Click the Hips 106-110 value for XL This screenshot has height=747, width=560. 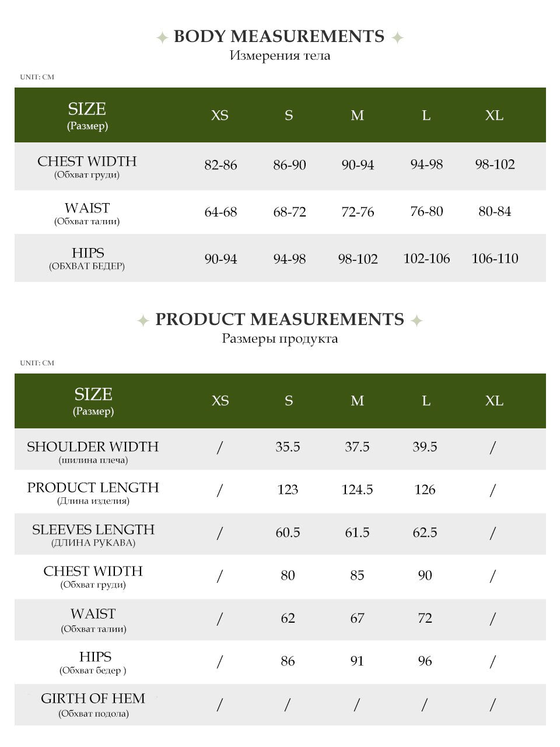(x=495, y=259)
